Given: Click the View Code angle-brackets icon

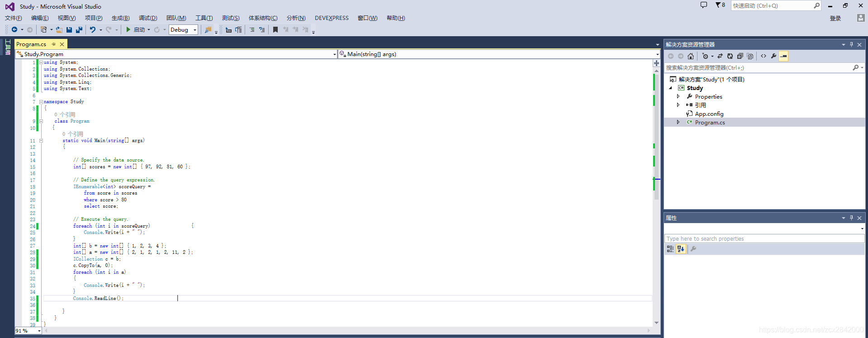Looking at the screenshot, I should click(x=764, y=56).
